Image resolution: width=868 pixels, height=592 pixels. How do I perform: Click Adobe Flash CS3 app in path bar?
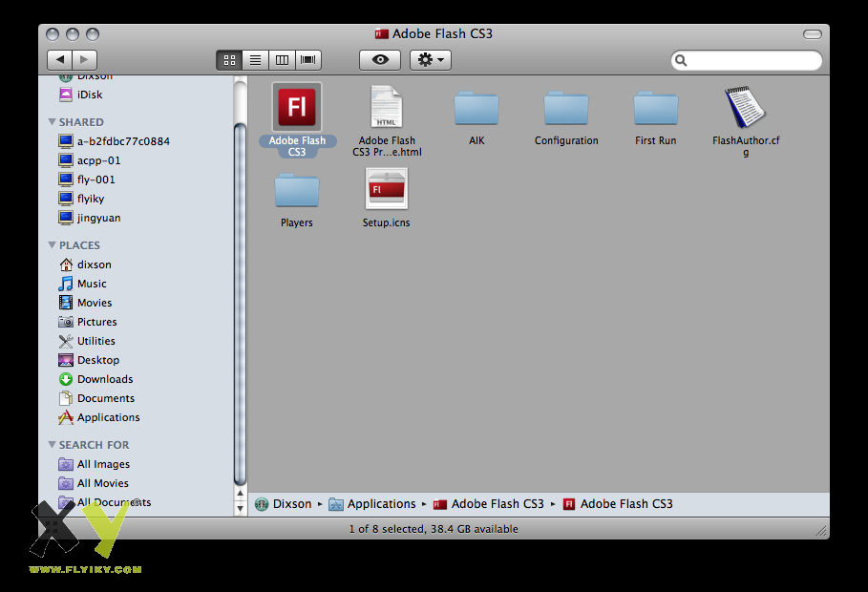coord(618,504)
